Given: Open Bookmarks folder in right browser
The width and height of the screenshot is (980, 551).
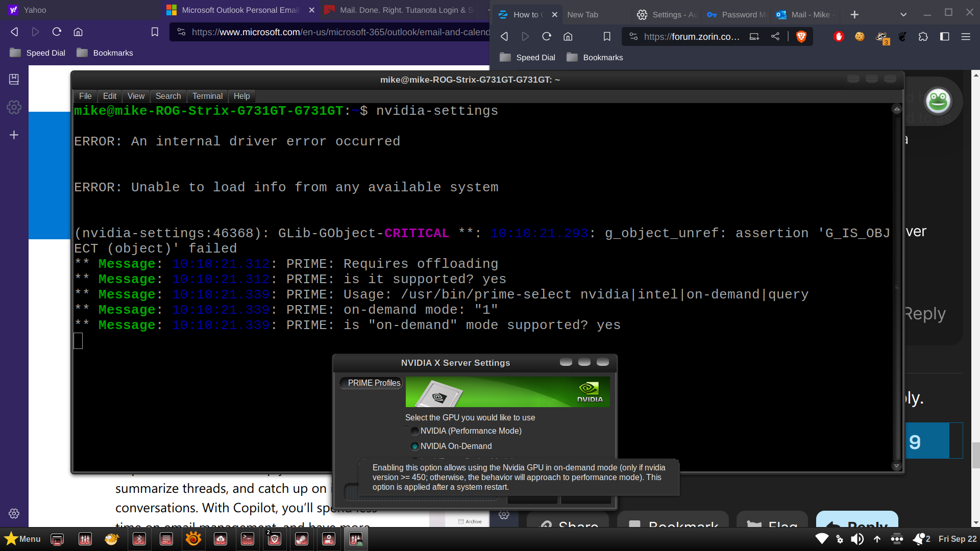Looking at the screenshot, I should [595, 58].
